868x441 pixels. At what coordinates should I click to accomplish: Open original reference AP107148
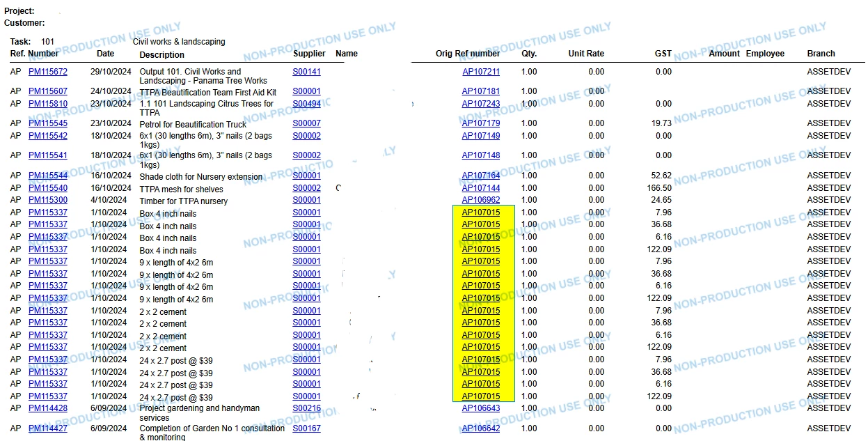coord(481,155)
